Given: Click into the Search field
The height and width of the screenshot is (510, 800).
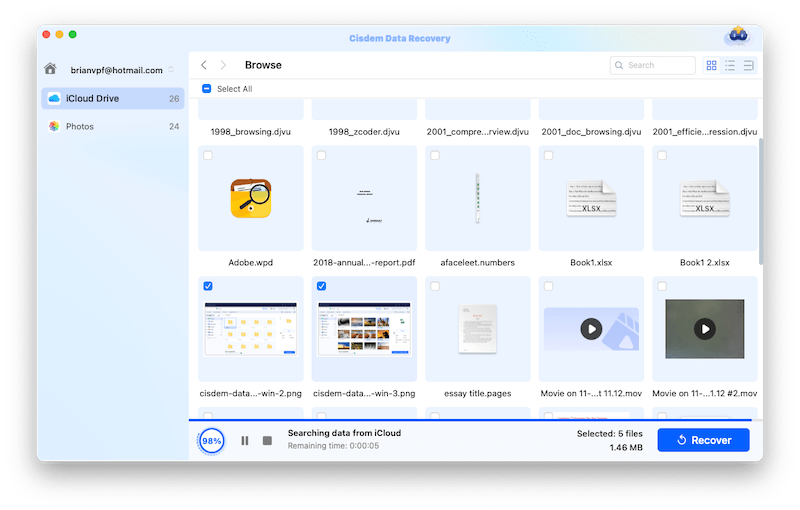Looking at the screenshot, I should (x=653, y=65).
